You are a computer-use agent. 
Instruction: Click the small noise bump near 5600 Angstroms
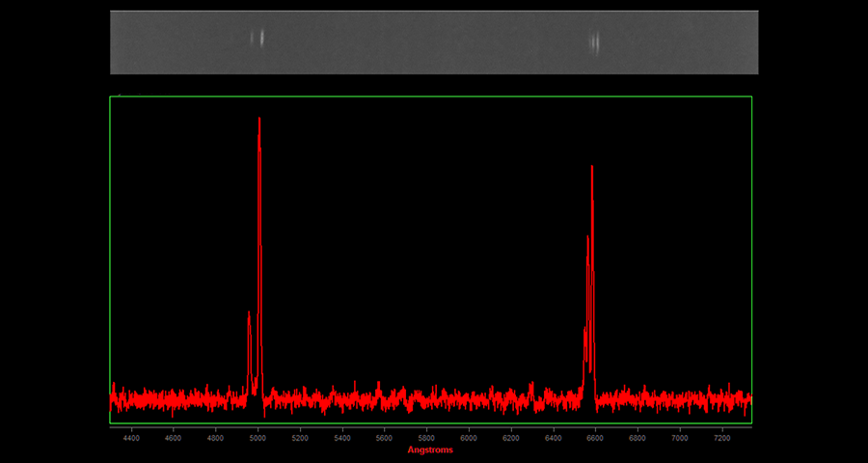378,385
